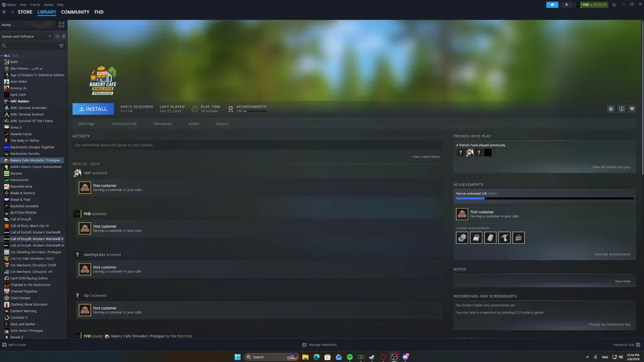
Task: Open the Guides link
Action: (194, 124)
